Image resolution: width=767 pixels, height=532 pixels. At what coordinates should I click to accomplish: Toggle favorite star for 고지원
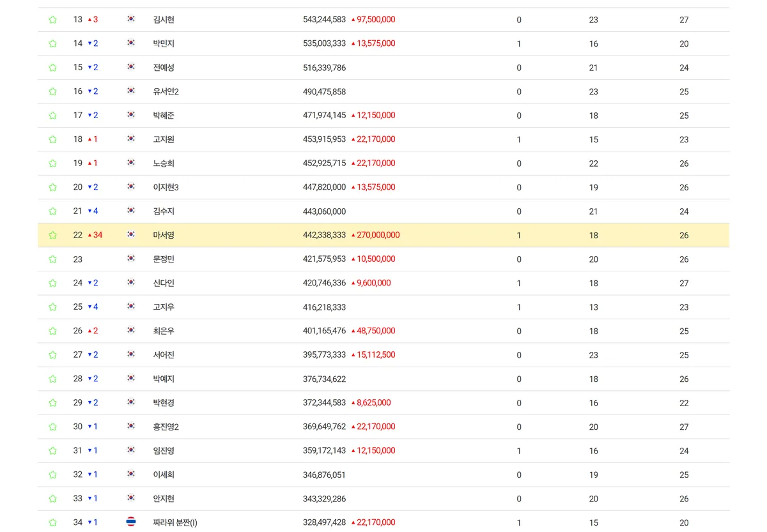click(52, 139)
